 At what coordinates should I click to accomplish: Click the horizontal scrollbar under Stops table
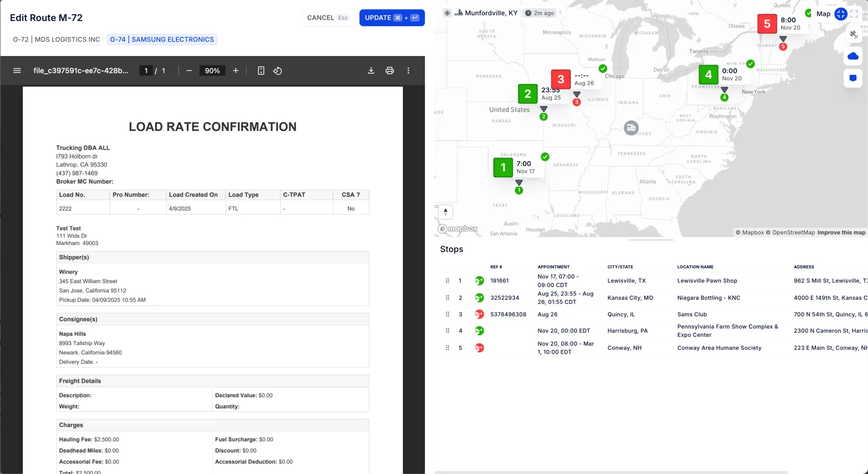coord(611,472)
